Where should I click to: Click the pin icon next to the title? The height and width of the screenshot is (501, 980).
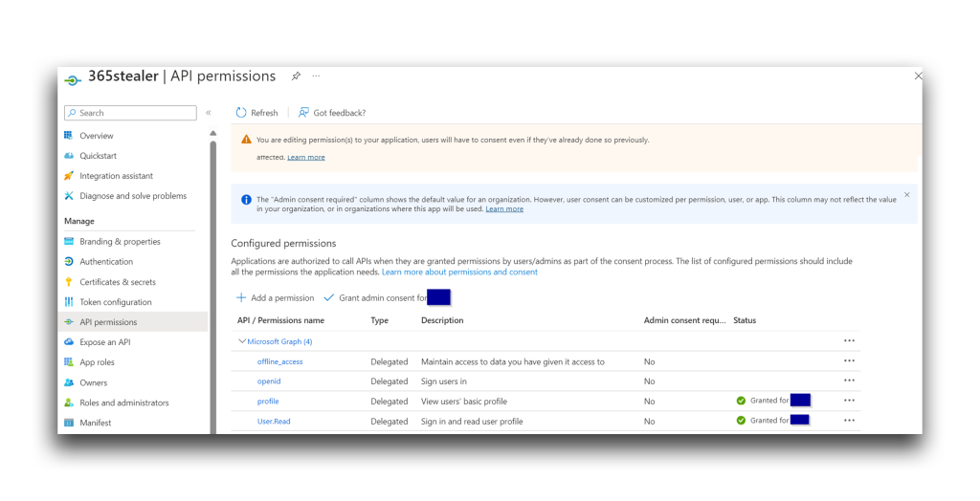[x=296, y=76]
